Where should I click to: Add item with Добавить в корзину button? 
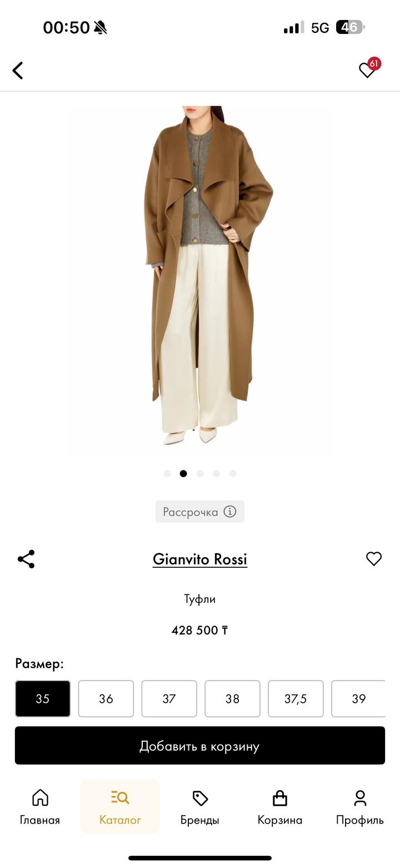coord(200,746)
